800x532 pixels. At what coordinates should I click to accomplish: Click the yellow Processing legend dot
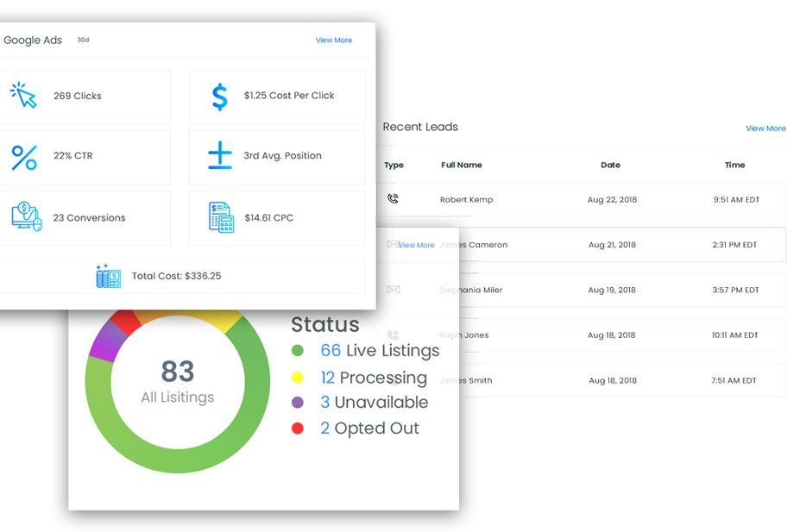pyautogui.click(x=298, y=377)
